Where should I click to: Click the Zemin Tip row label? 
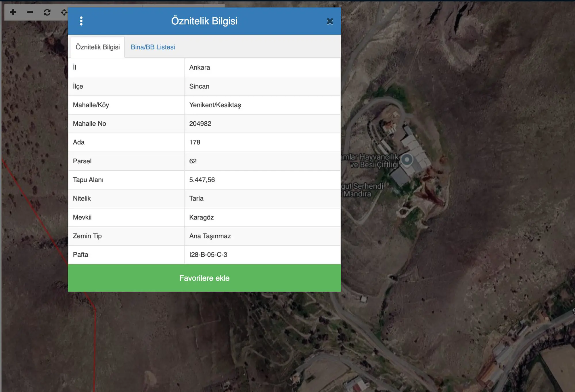pyautogui.click(x=87, y=236)
